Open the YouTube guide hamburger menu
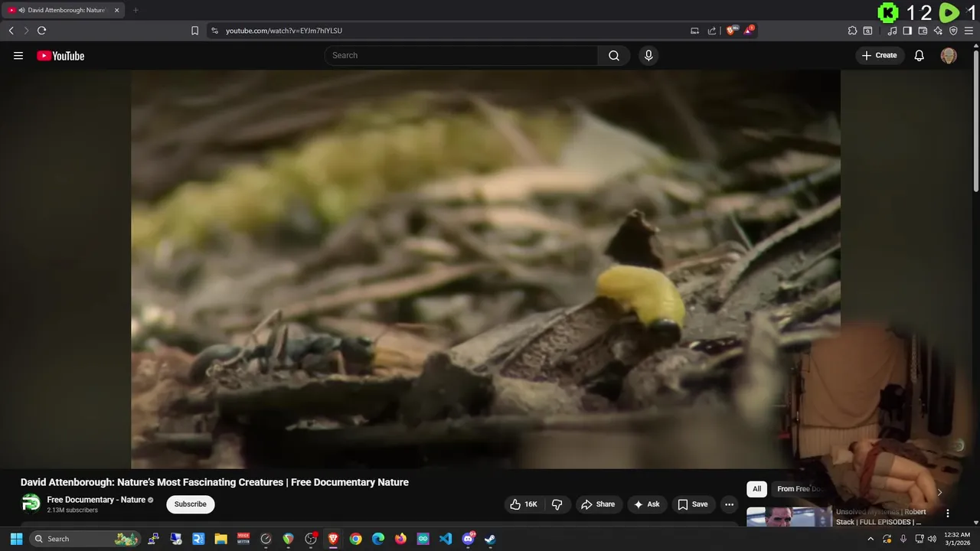This screenshot has height=551, width=980. [18, 55]
